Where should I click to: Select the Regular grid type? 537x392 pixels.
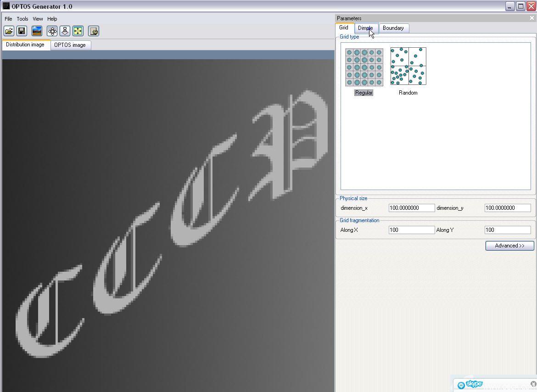coord(364,72)
